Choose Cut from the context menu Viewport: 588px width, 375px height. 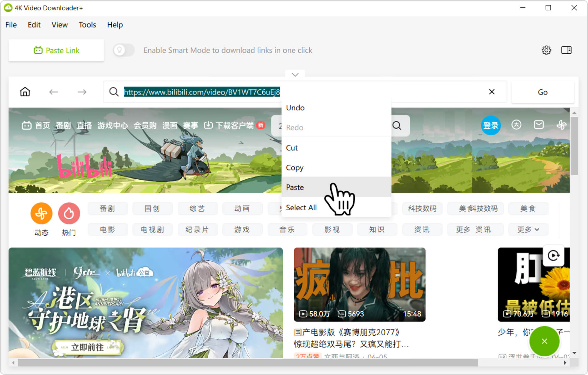tap(337, 148)
